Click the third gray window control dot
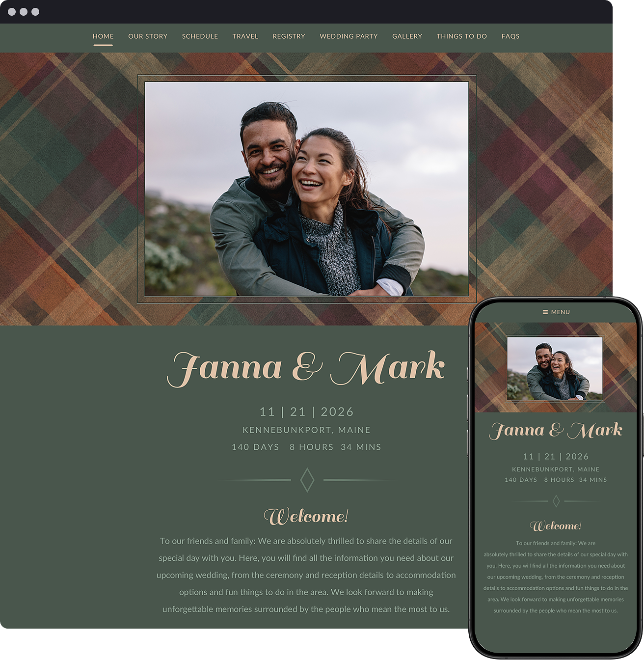Screen dimensions: 644x660 pos(35,12)
